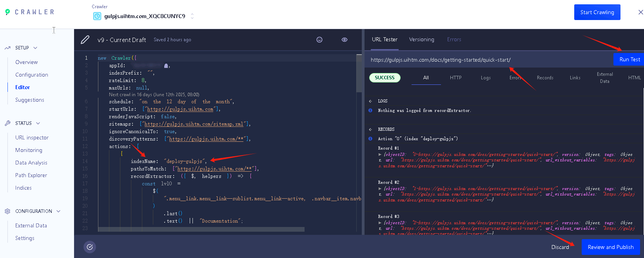The image size is (644, 258).
Task: Switch to the Versioning tab
Action: 422,39
